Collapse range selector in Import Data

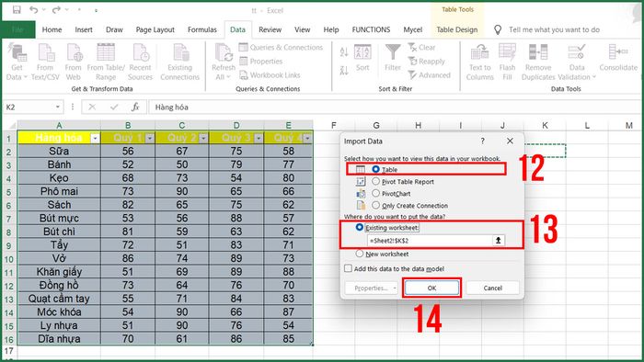pos(499,240)
